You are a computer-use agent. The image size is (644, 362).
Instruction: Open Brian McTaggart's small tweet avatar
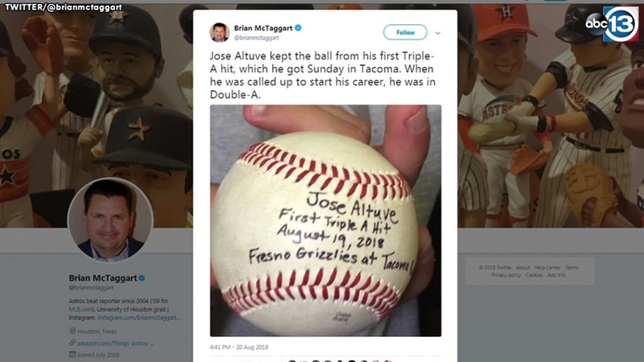coord(220,32)
